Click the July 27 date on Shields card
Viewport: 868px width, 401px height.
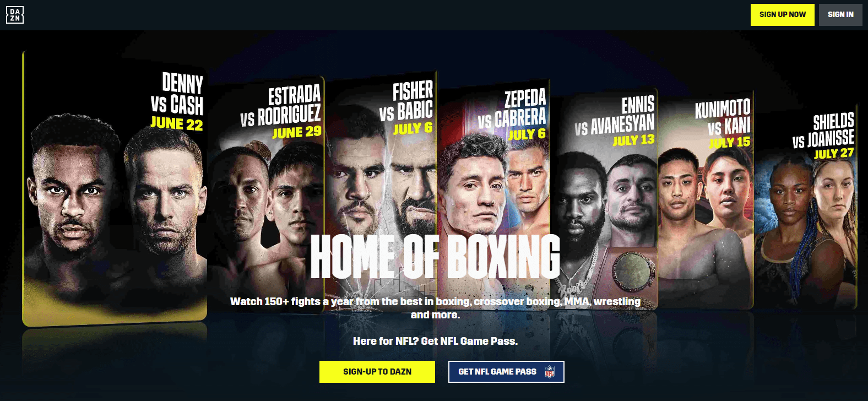[834, 153]
